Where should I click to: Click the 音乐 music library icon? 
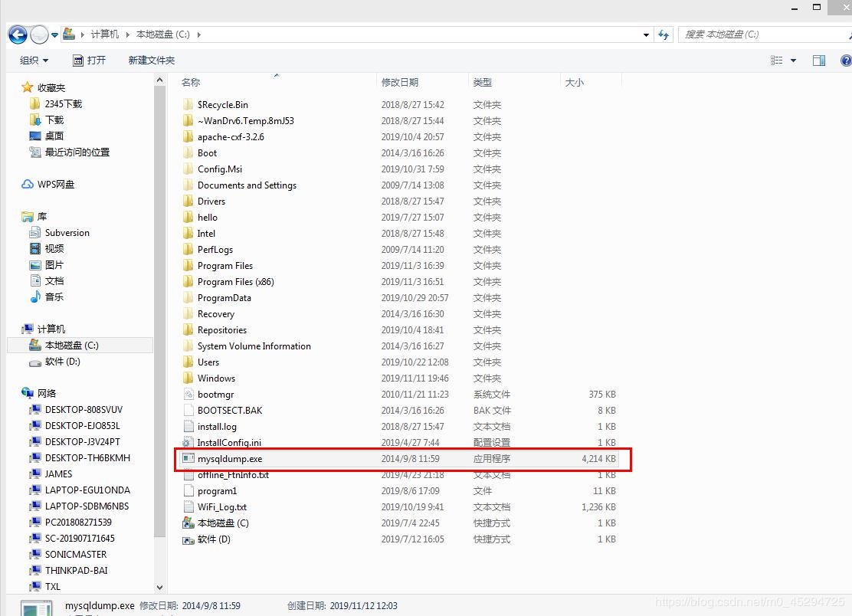[x=35, y=297]
